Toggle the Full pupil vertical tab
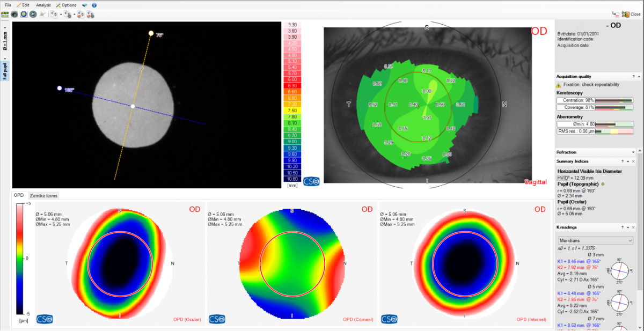Viewport: 644px width, 331px height. coord(5,69)
